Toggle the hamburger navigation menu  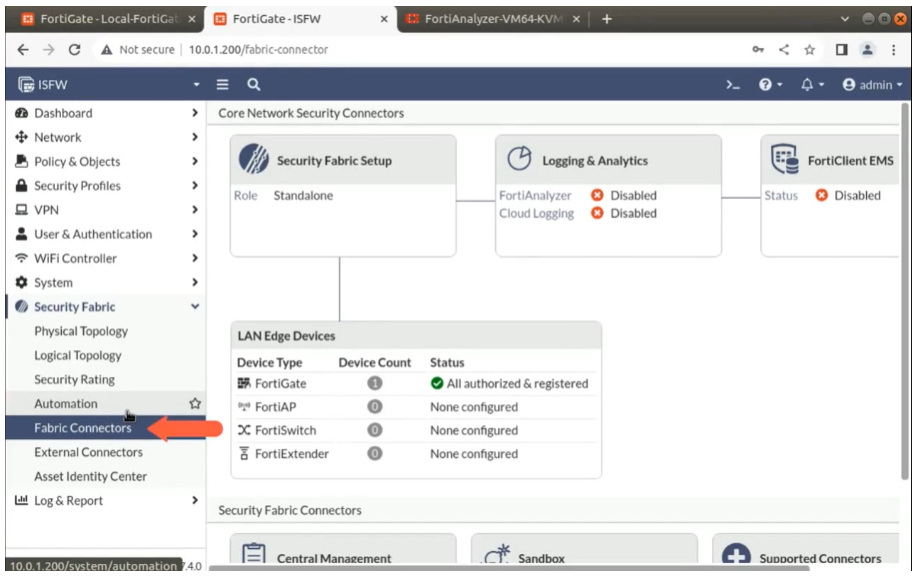point(222,85)
